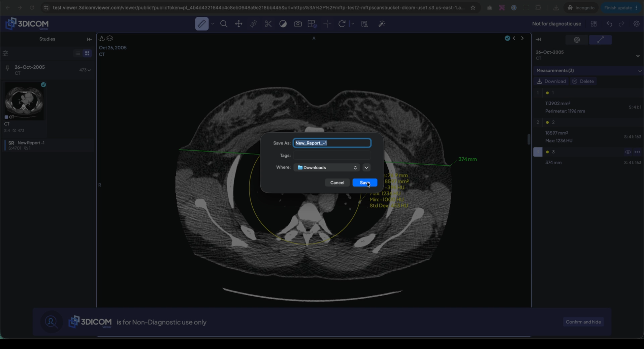Switch the studies to grid view
Image resolution: width=644 pixels, height=349 pixels.
[x=87, y=53]
